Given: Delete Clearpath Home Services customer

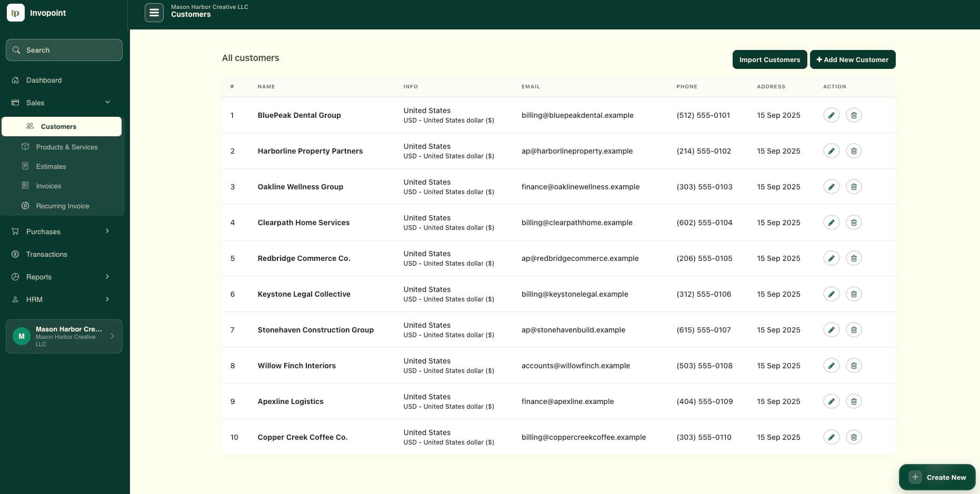Looking at the screenshot, I should [x=854, y=223].
